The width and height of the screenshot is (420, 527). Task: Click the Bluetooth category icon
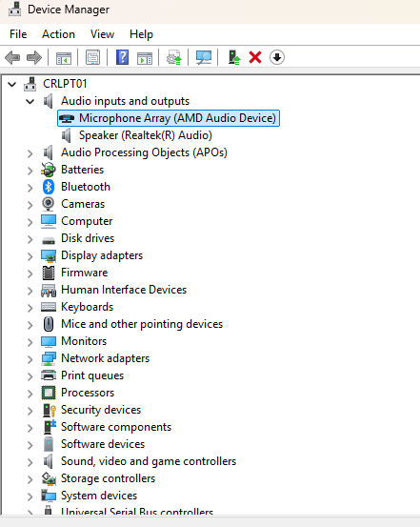point(49,187)
